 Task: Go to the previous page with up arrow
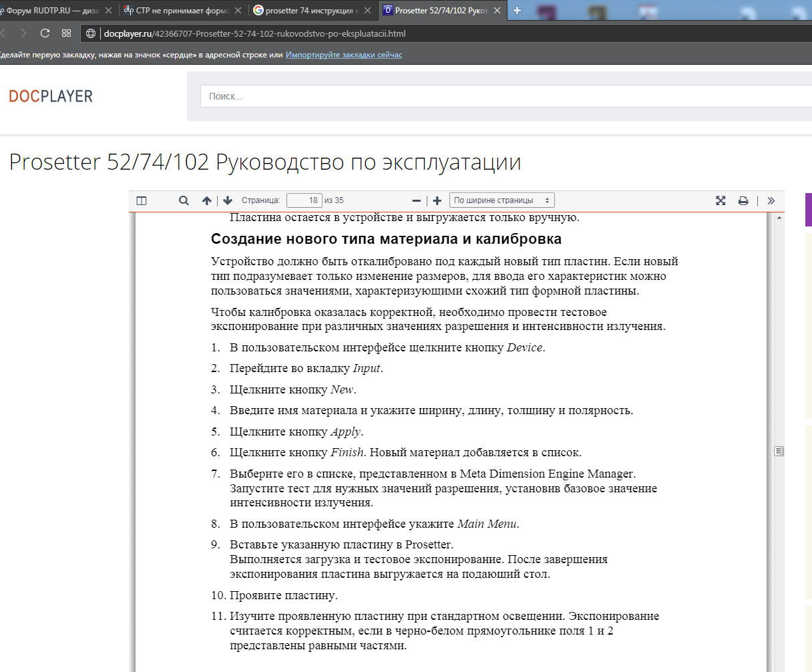pyautogui.click(x=206, y=200)
